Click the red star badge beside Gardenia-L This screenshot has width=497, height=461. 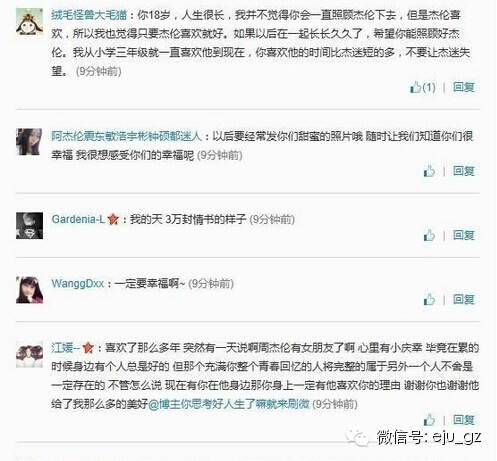click(113, 219)
